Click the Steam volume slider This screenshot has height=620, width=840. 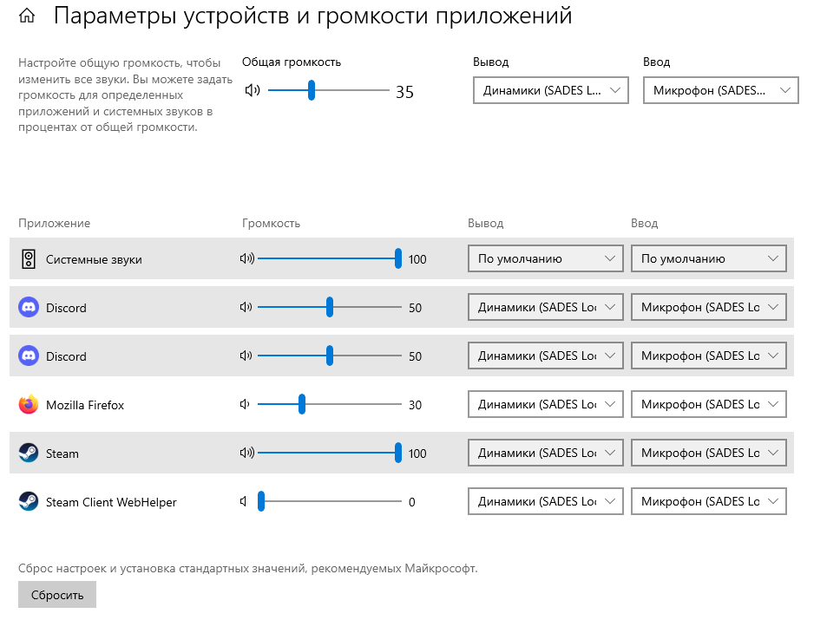[330, 453]
